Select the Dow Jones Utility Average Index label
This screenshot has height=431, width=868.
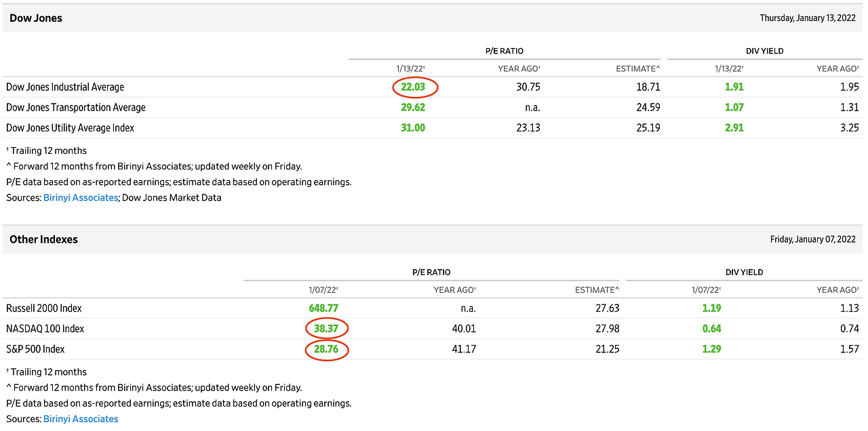pyautogui.click(x=71, y=127)
